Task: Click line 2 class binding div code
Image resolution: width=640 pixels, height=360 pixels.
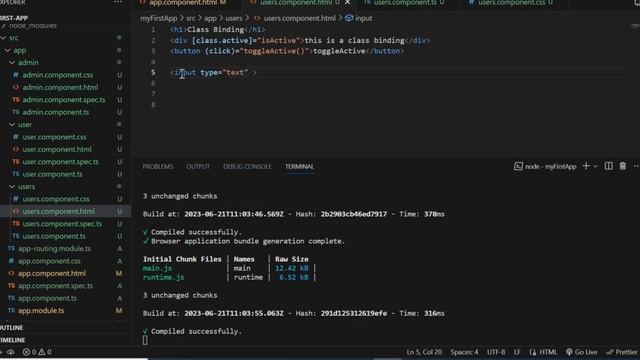Action: pyautogui.click(x=300, y=40)
